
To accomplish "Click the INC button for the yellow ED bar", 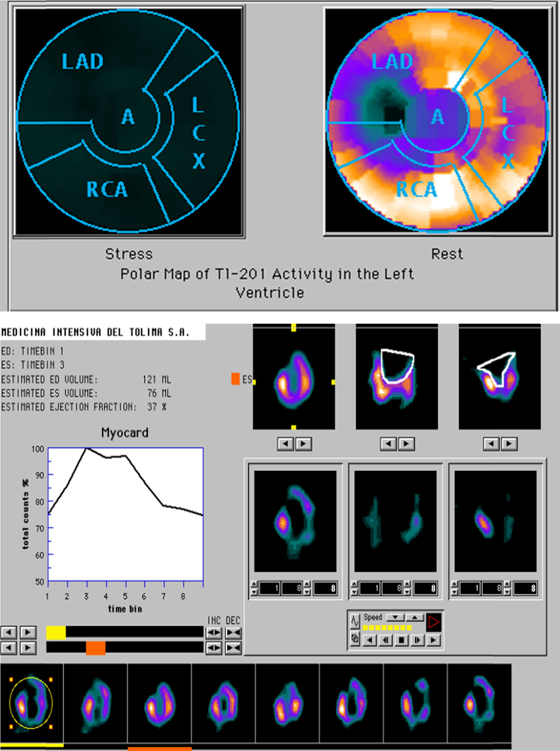I will tap(214, 633).
